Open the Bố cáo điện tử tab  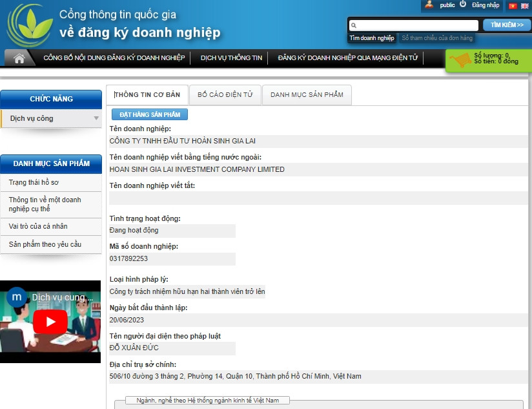[x=225, y=95]
